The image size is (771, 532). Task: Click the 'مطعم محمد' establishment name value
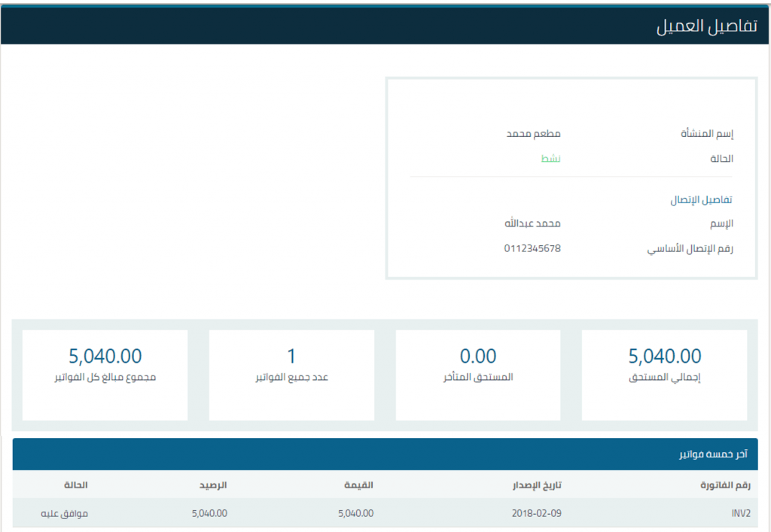tap(532, 134)
